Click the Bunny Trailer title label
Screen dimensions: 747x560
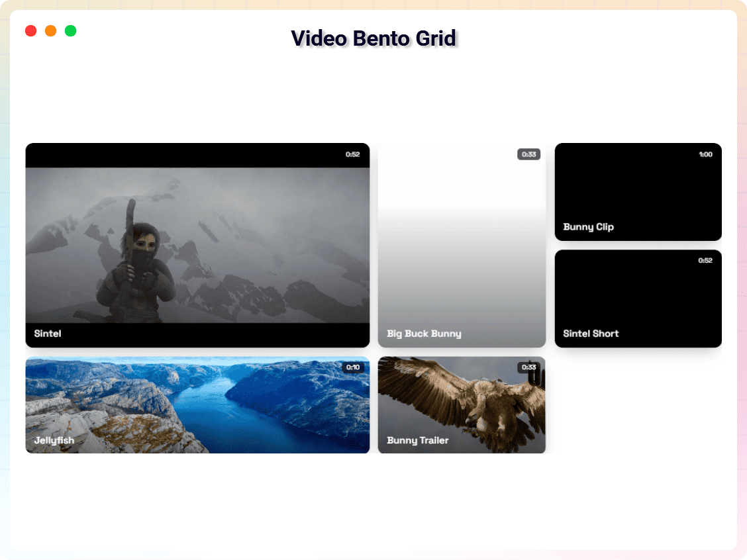click(x=418, y=440)
